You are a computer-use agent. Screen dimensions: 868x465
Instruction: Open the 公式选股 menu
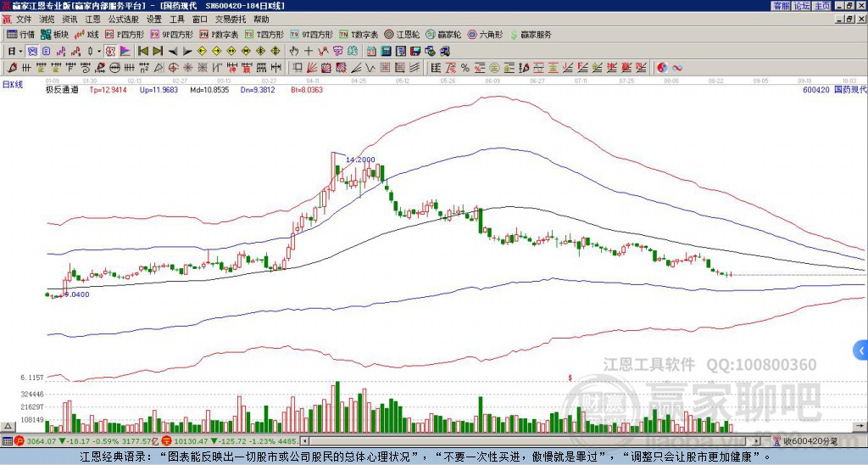pyautogui.click(x=124, y=20)
